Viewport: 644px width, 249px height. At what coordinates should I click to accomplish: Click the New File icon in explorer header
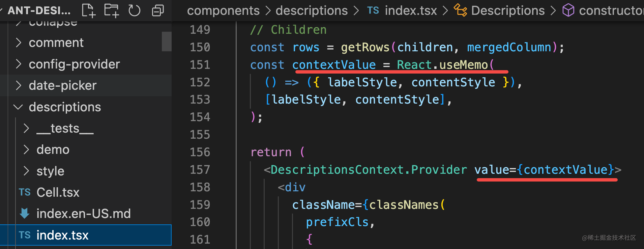89,10
